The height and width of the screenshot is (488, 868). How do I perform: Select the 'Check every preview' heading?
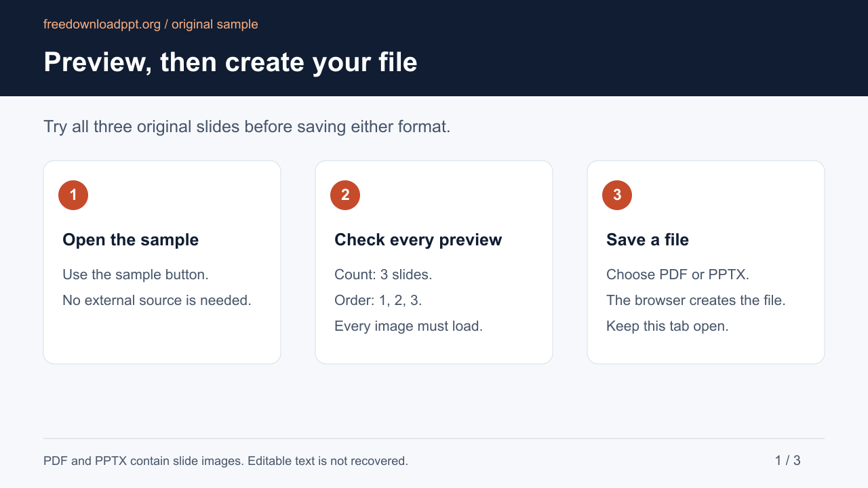(418, 240)
